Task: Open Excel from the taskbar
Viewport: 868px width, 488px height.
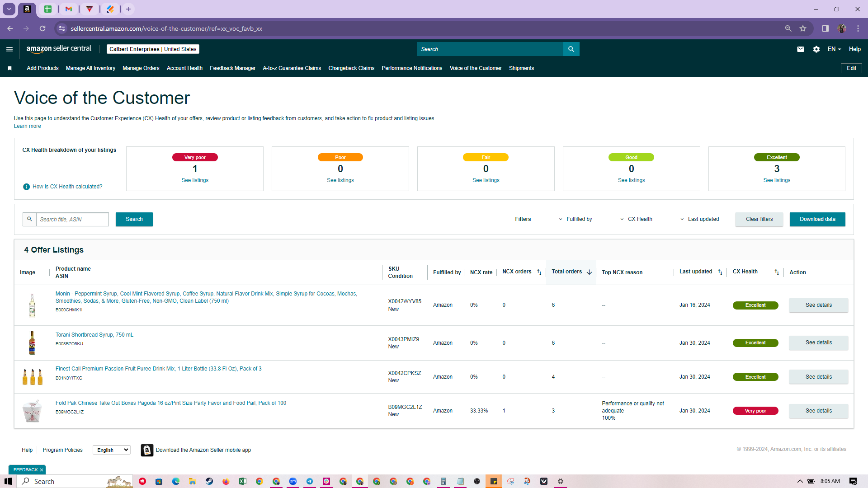Action: click(243, 481)
